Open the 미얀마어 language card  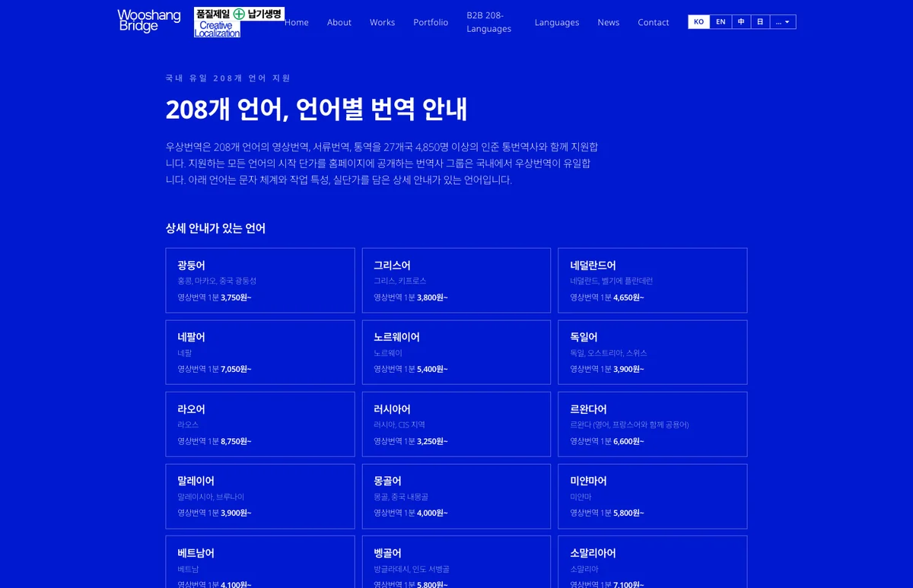pyautogui.click(x=653, y=496)
